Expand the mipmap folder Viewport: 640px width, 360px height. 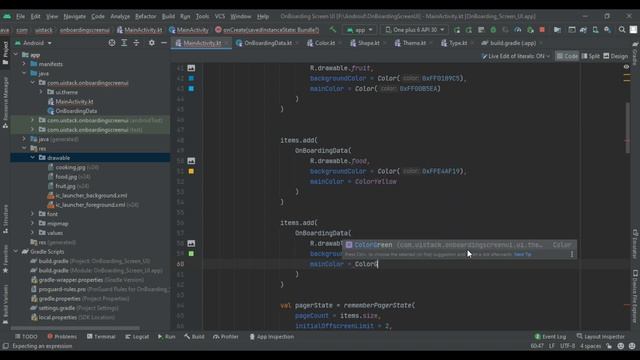click(33, 223)
